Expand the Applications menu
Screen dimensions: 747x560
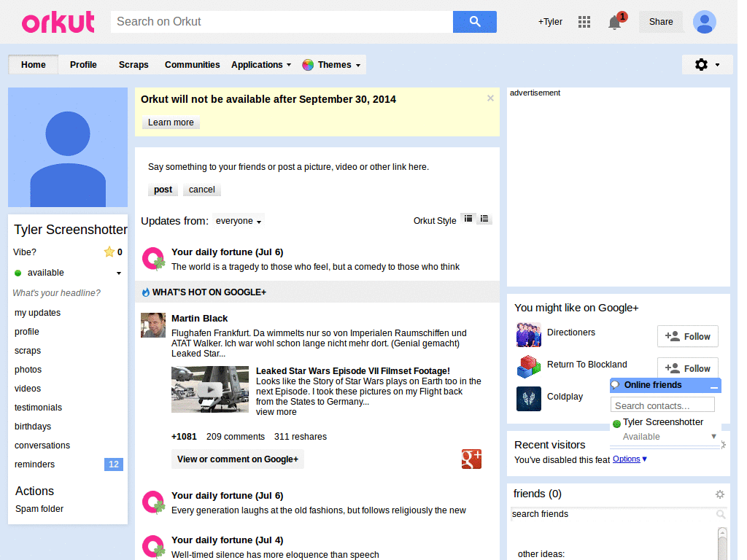pos(261,65)
